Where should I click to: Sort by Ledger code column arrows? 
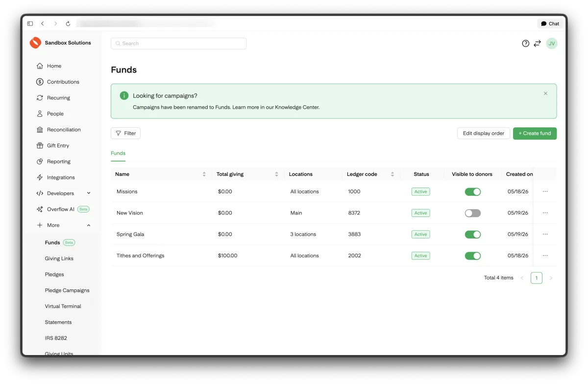click(392, 174)
